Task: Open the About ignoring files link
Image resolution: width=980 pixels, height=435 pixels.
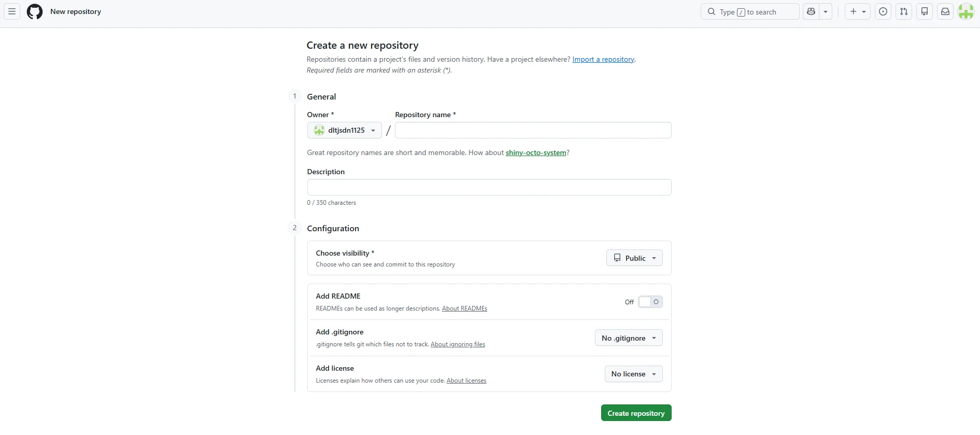Action: click(x=458, y=344)
